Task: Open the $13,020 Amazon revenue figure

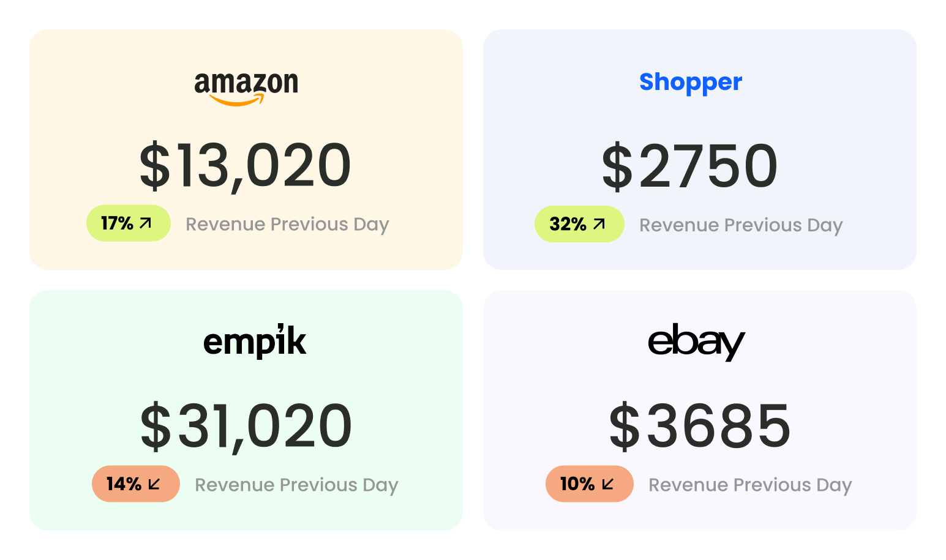Action: (x=246, y=166)
